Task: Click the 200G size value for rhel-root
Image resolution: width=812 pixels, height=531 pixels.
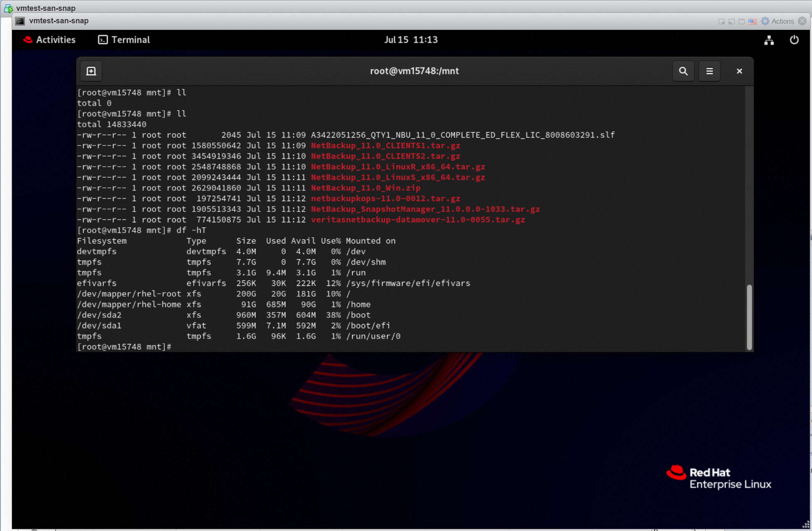Action: tap(246, 294)
